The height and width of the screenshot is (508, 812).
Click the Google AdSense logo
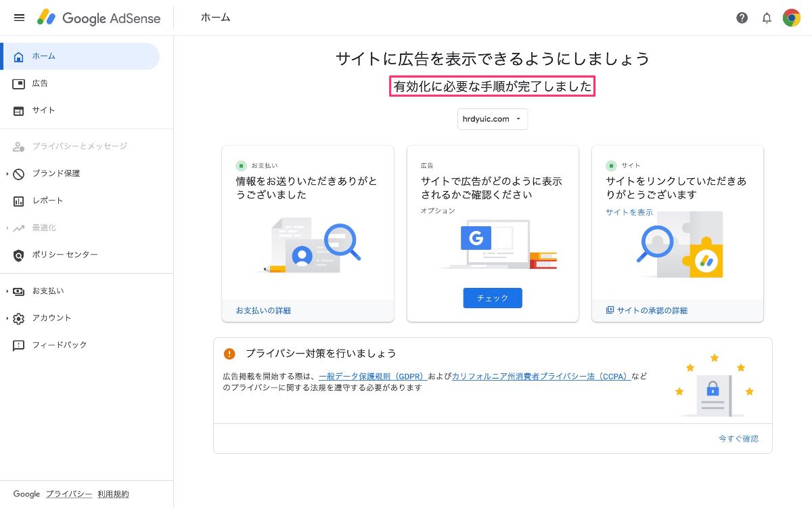[x=99, y=18]
